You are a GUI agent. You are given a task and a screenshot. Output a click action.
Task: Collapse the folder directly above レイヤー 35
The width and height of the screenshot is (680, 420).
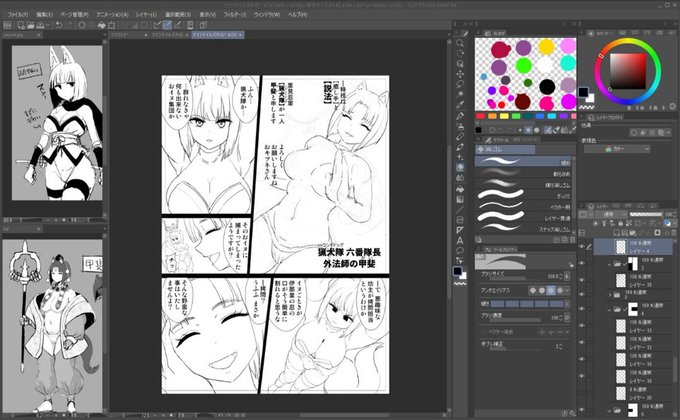pos(609,264)
